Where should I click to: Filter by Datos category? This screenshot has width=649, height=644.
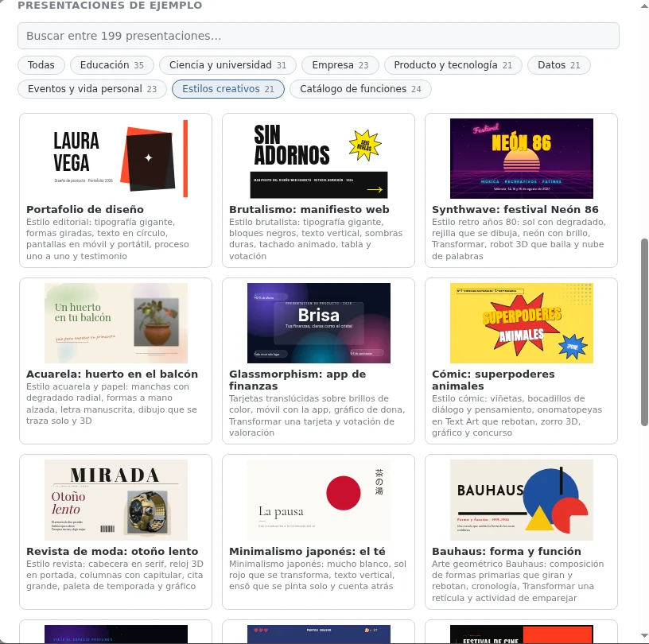(559, 65)
